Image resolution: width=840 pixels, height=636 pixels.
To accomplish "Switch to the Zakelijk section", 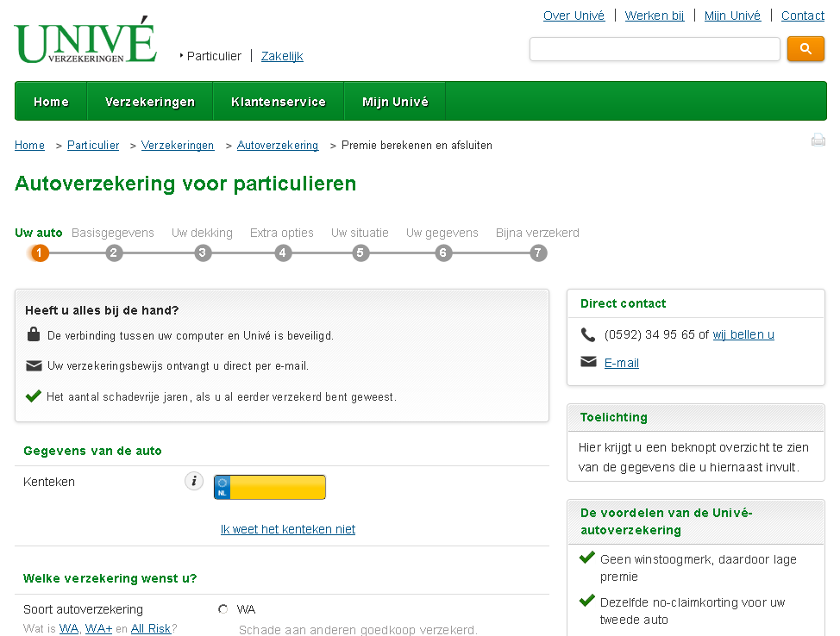I will pyautogui.click(x=282, y=56).
